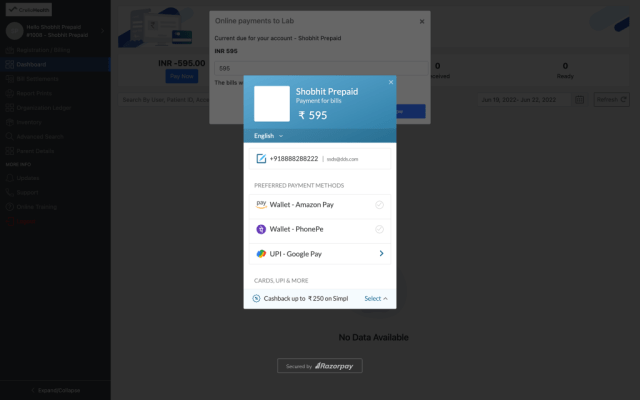Close the Online payments to Lab dialog
640x400 pixels.
pos(422,21)
